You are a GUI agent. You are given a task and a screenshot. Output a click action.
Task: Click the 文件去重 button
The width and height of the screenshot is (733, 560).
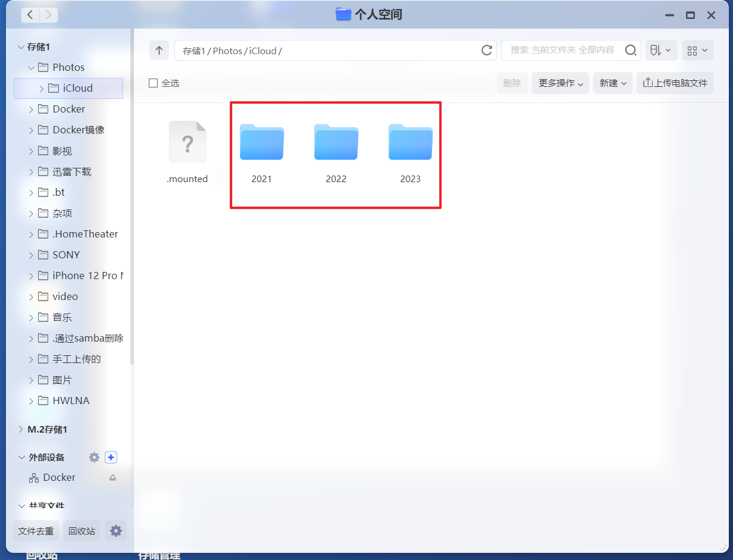point(36,530)
